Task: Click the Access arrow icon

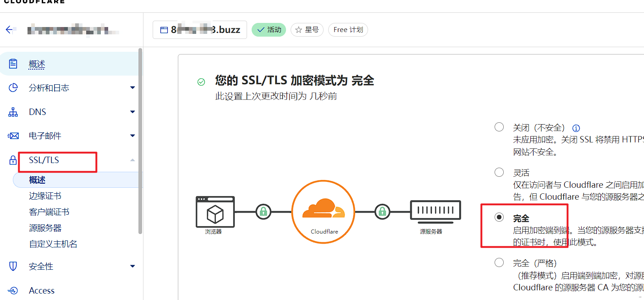Action: [13, 290]
